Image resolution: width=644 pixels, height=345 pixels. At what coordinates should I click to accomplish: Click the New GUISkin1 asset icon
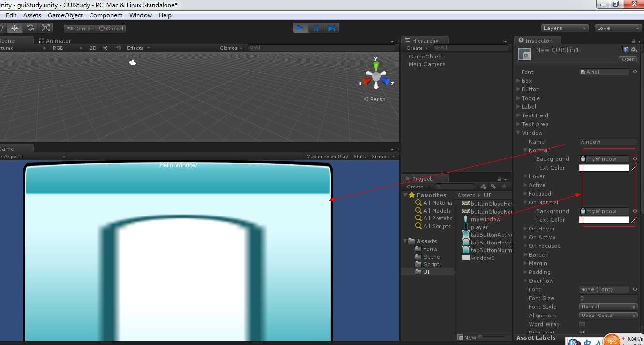(x=524, y=54)
